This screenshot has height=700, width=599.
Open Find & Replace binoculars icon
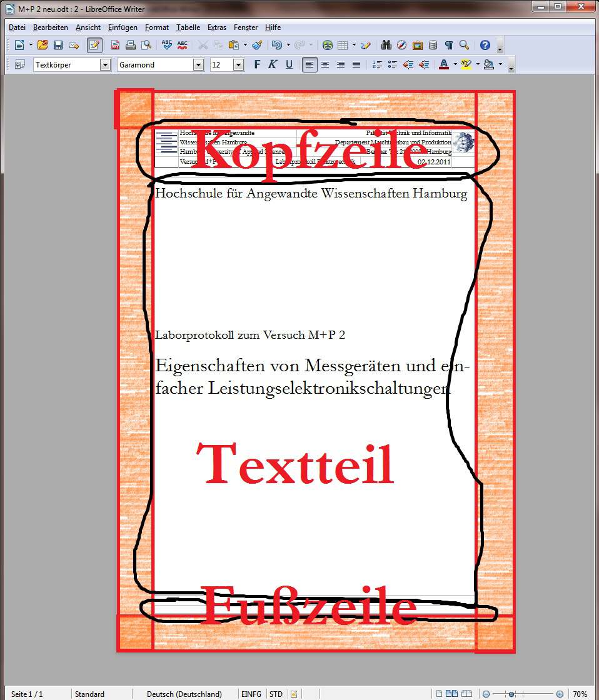[x=386, y=45]
